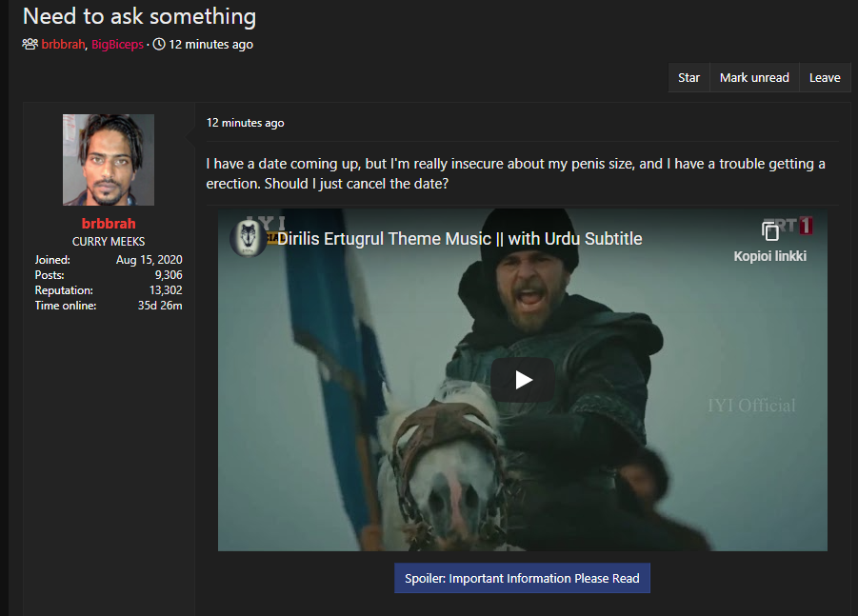Click the message timestamp '12 minutes ago'
The image size is (858, 616).
(245, 123)
